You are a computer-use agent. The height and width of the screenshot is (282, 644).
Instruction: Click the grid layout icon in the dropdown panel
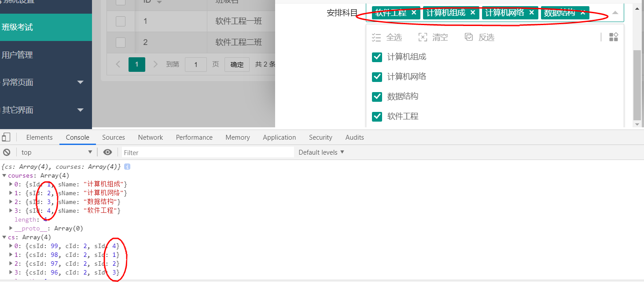pos(614,37)
